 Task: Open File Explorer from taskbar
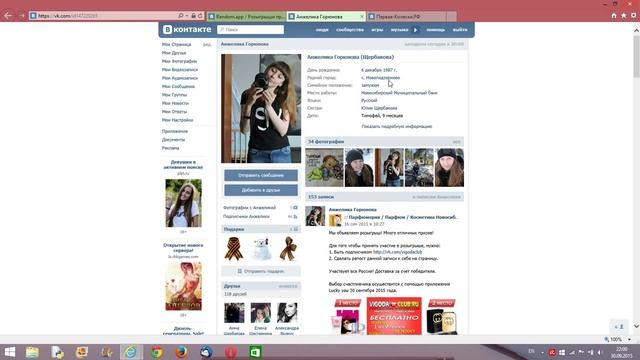pos(32,352)
